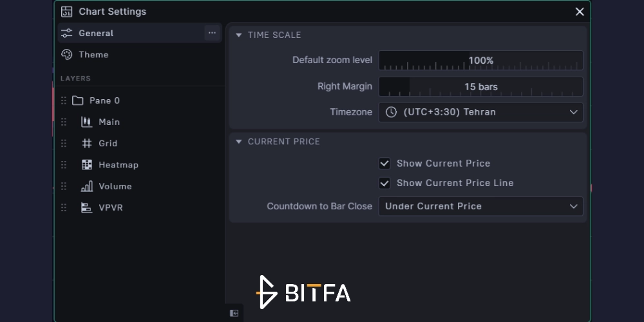Disable Show Current Price Line checkbox
Viewport: 644px width, 322px height.
click(x=384, y=183)
